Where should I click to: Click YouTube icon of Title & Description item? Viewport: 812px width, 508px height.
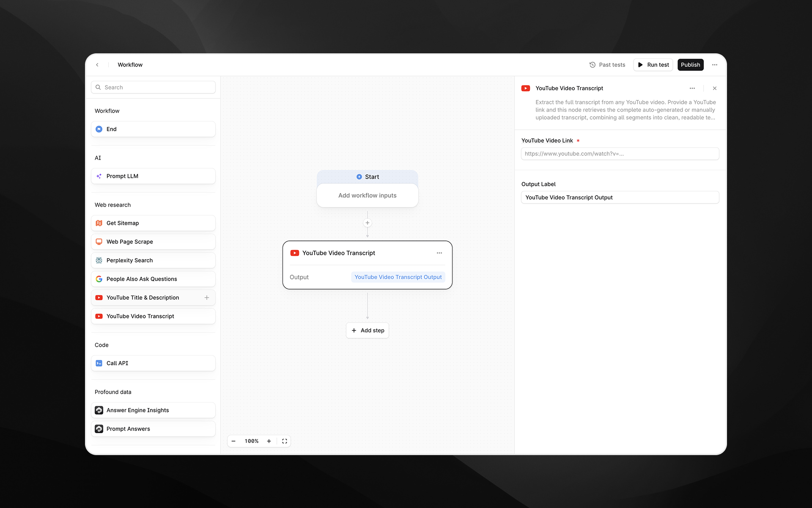tap(99, 298)
